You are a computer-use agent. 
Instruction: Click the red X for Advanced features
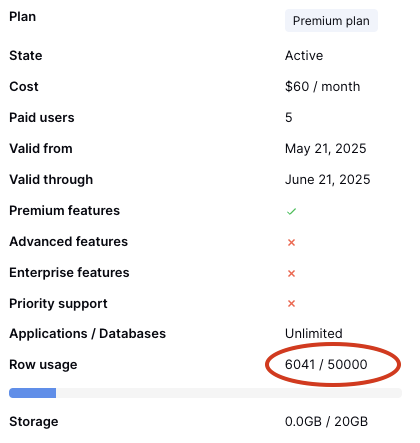291,242
